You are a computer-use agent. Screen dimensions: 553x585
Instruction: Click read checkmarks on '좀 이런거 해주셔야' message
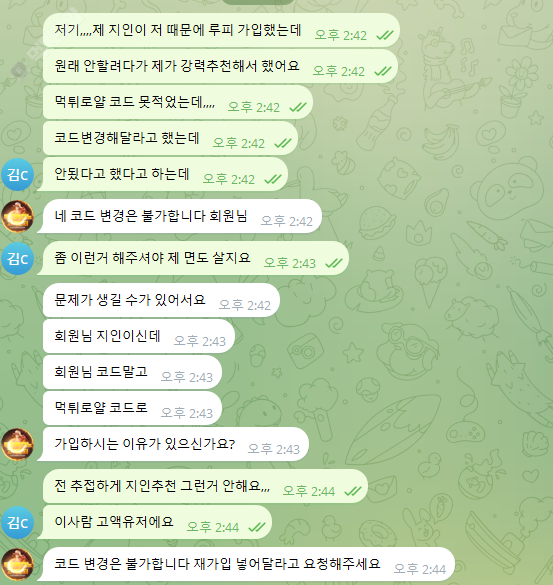click(x=334, y=263)
